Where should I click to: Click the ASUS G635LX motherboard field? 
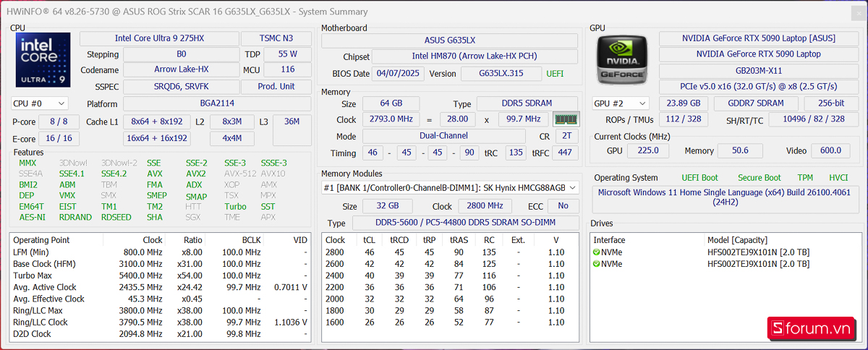click(x=450, y=40)
